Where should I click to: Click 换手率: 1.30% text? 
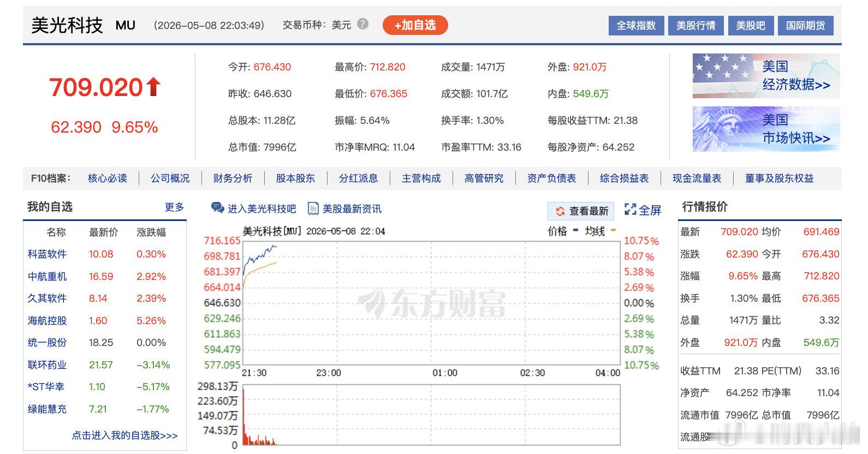pos(472,121)
